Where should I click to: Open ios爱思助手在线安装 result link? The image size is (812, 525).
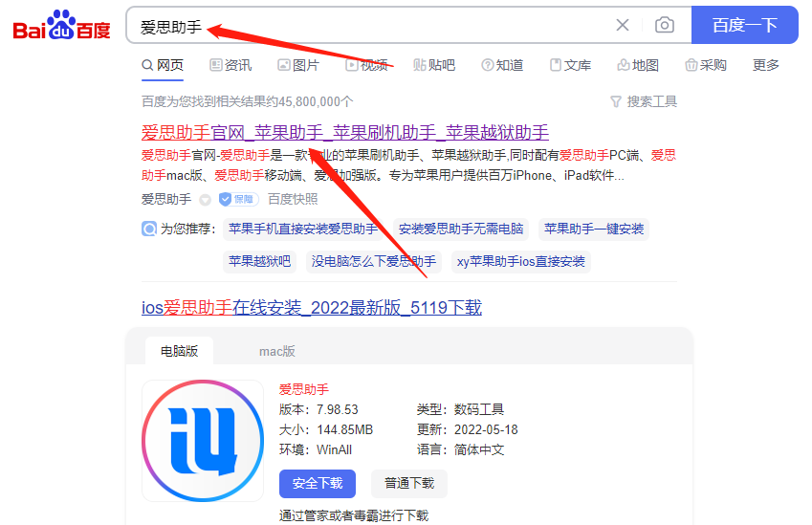point(312,308)
